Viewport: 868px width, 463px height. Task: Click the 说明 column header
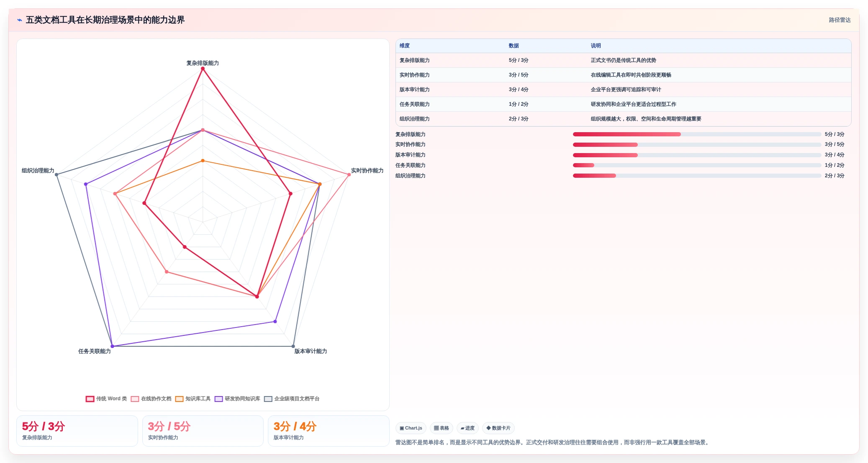pyautogui.click(x=596, y=46)
